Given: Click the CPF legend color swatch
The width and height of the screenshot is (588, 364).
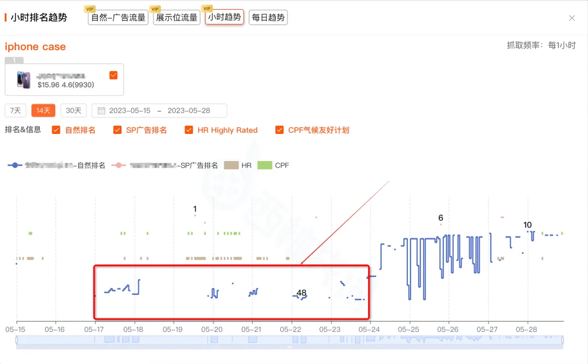Looking at the screenshot, I should [x=265, y=165].
